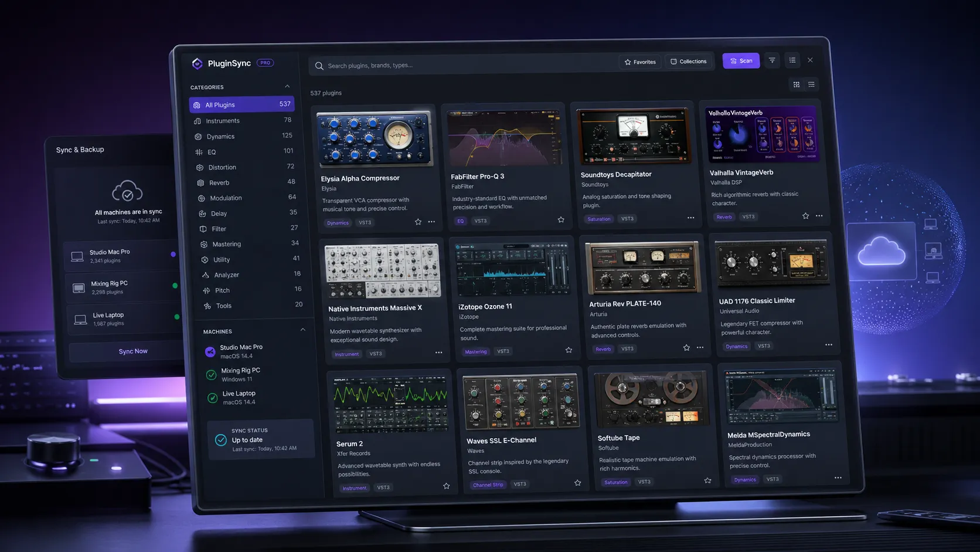Click the Instrument tag on Serum 2

[355, 487]
